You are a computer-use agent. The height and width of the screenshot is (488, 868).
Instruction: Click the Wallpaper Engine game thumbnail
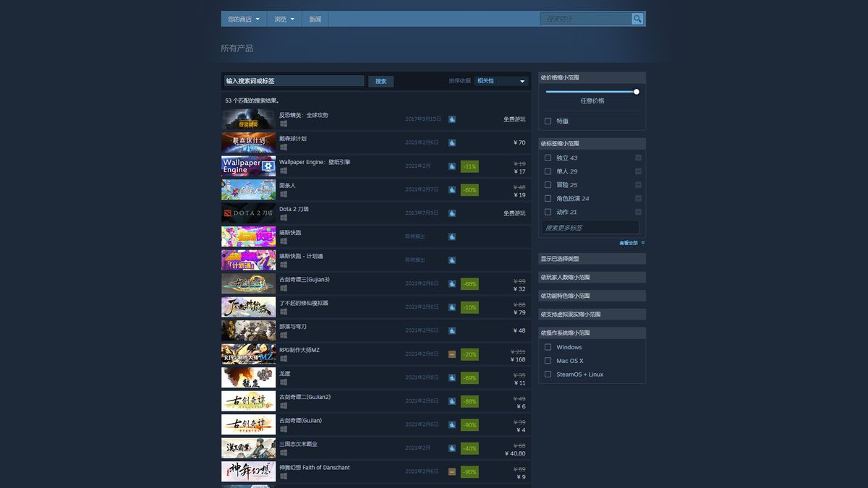coord(248,166)
